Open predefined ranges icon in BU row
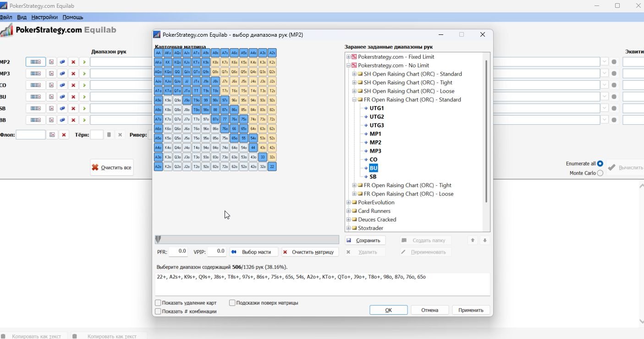This screenshot has width=644, height=339. (x=51, y=97)
